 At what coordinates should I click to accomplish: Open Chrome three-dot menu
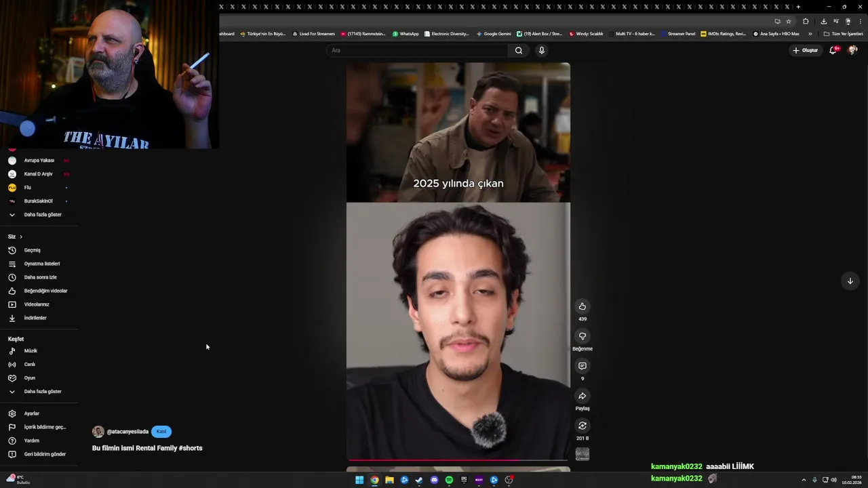tap(860, 21)
